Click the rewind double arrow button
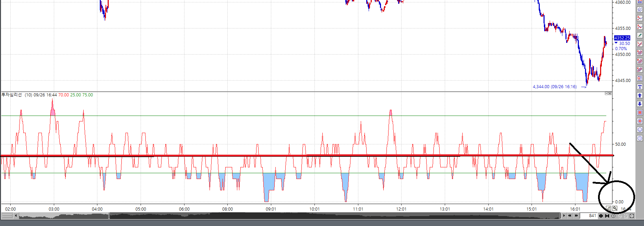Screen dimensions: 644x226 coord(570,216)
